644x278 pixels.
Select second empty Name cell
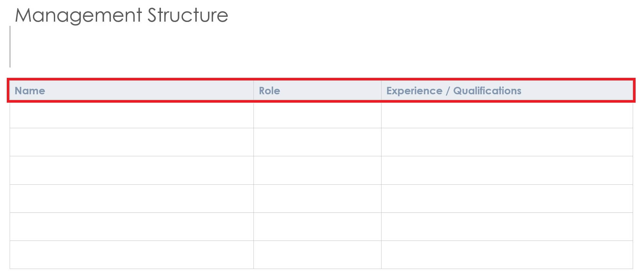click(x=132, y=142)
